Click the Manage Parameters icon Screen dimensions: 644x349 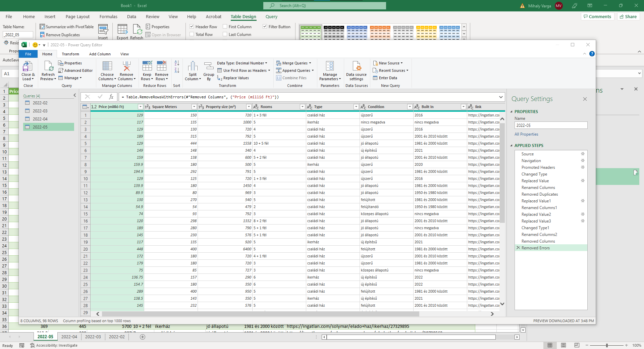pos(330,66)
